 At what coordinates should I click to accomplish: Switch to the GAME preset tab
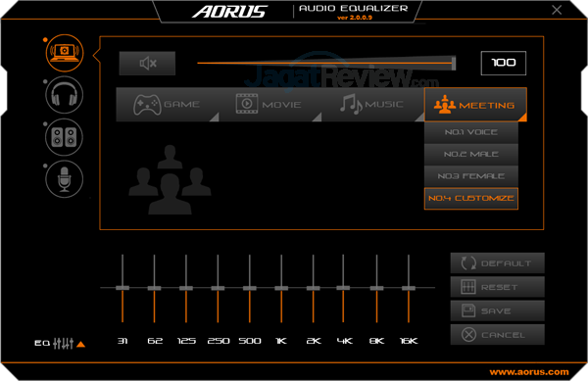[168, 105]
